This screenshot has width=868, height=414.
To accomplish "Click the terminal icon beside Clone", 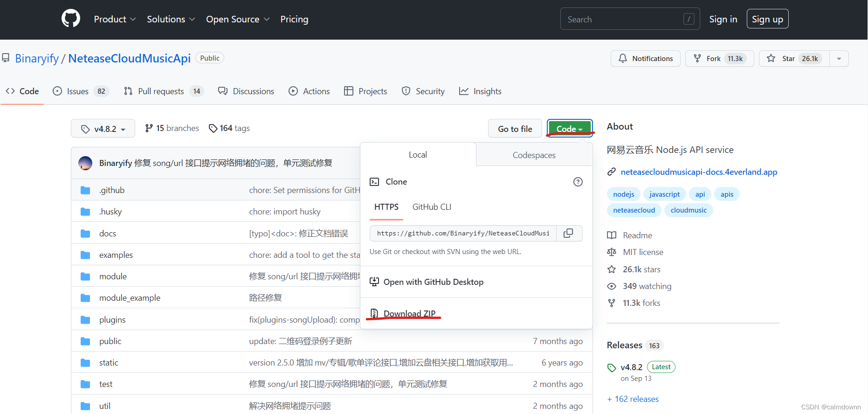I will (374, 182).
